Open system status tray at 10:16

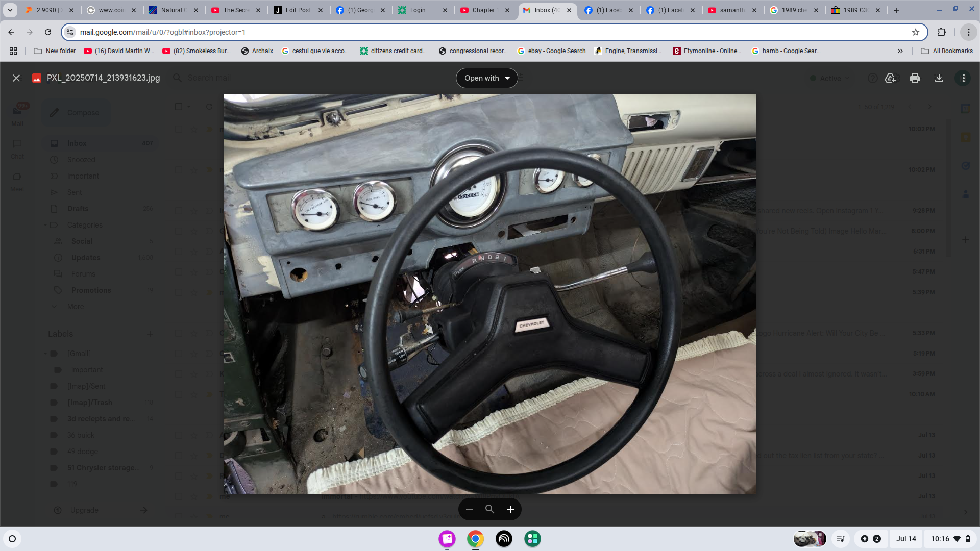tap(950, 539)
